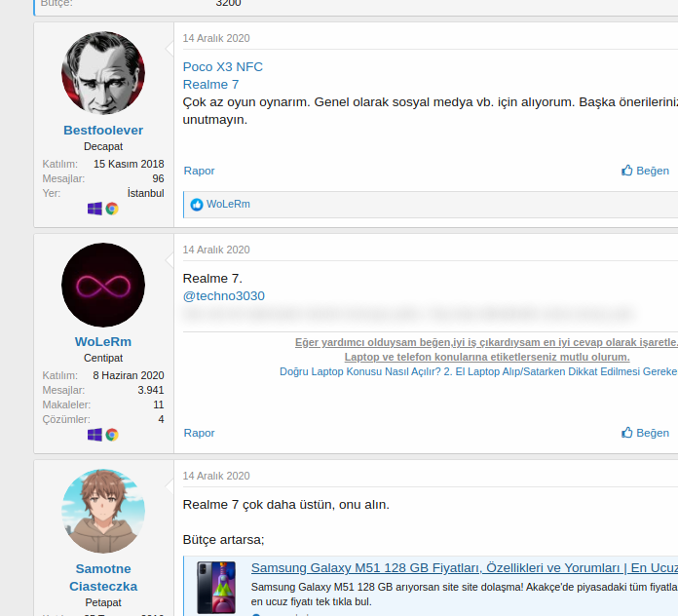678x616 pixels.
Task: Click WoLeRm's message count 3.941
Action: (x=151, y=390)
